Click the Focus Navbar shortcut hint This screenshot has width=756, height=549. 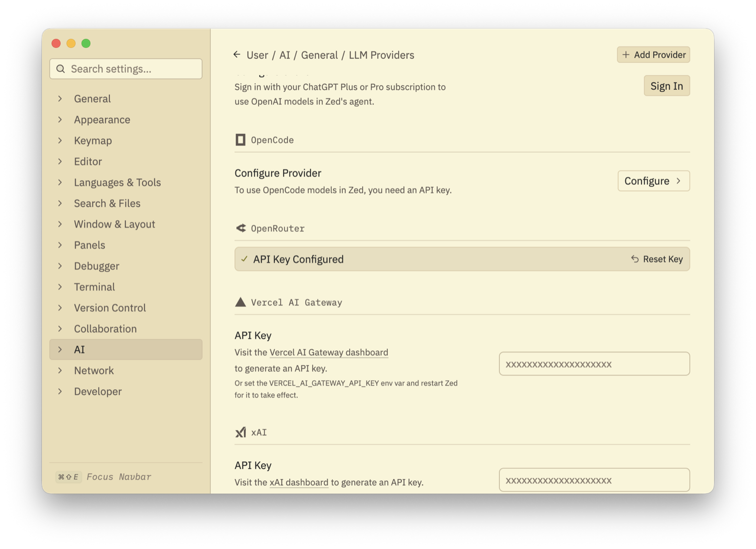(103, 477)
